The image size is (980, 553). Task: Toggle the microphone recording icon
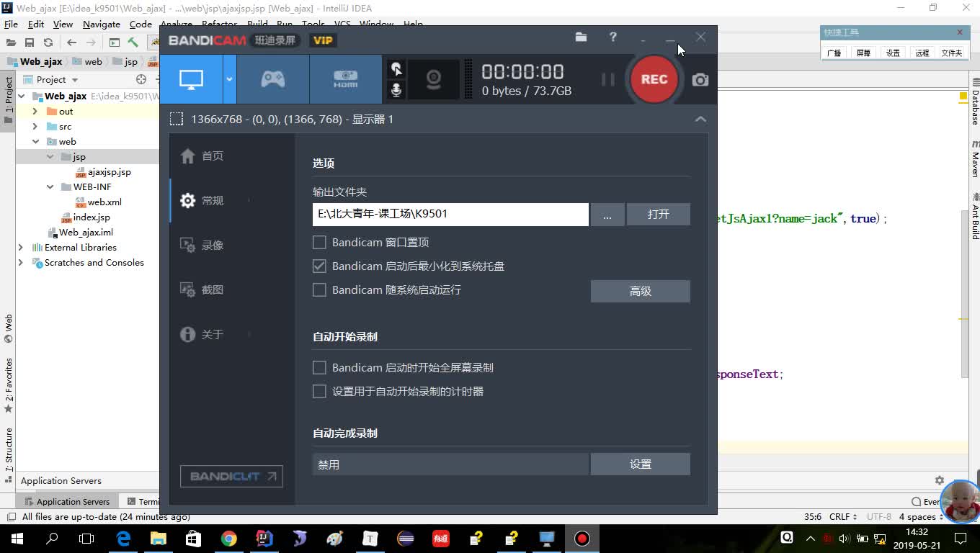(396, 89)
